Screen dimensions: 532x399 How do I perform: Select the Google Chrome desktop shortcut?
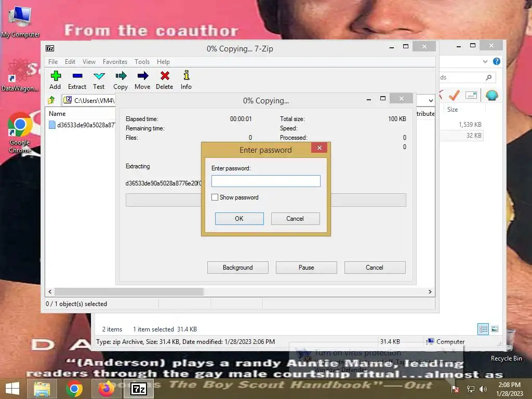pos(20,132)
